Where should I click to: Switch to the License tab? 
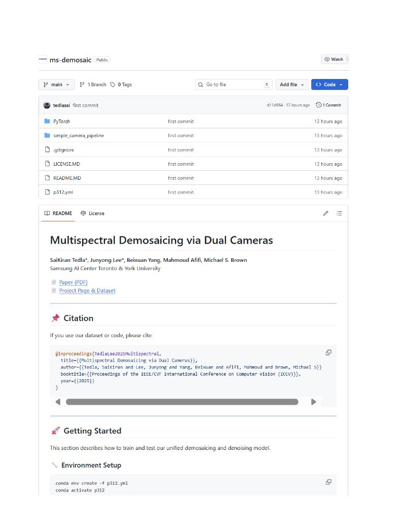tap(93, 214)
